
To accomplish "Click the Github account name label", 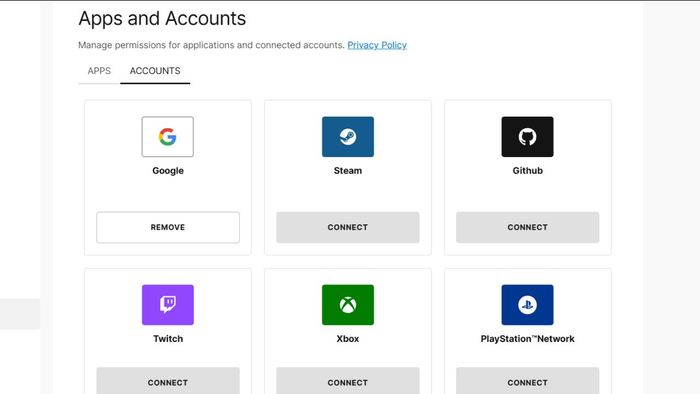I will [x=527, y=170].
